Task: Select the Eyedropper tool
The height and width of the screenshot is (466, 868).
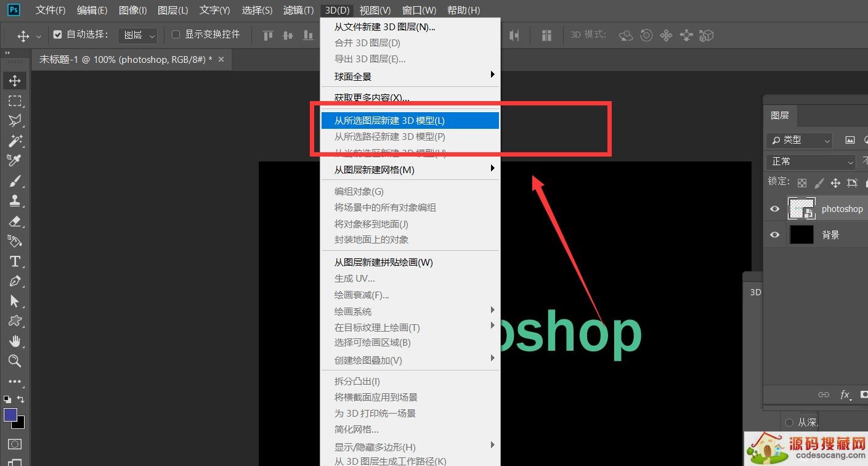Action: point(15,160)
